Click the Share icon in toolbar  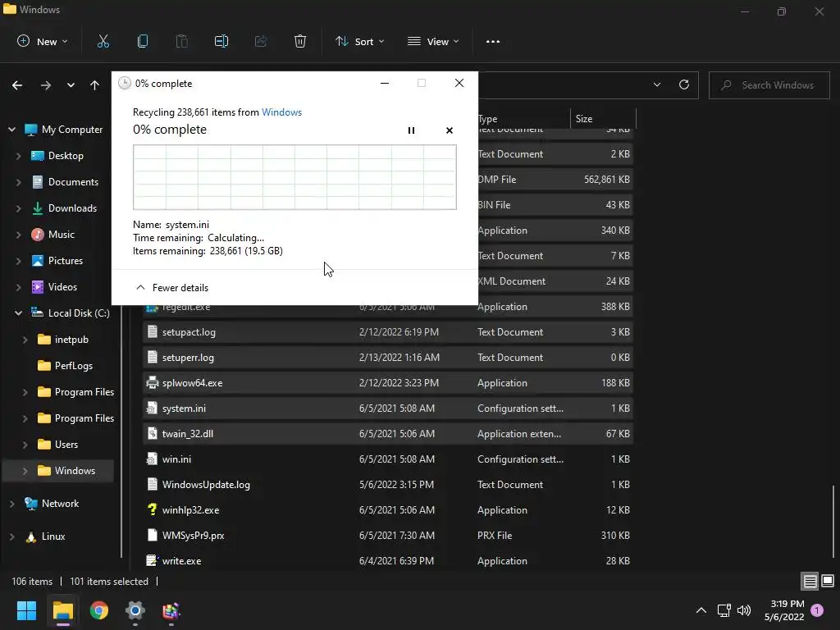261,41
